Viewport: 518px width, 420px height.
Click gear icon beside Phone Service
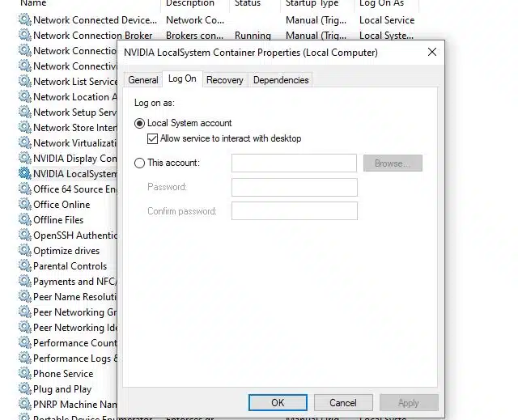tap(25, 373)
